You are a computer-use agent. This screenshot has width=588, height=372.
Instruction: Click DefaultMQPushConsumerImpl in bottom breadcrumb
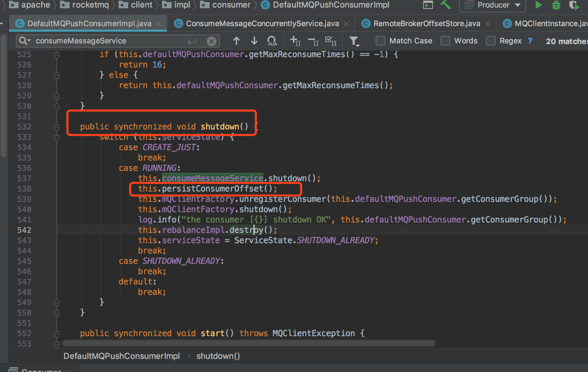[121, 356]
